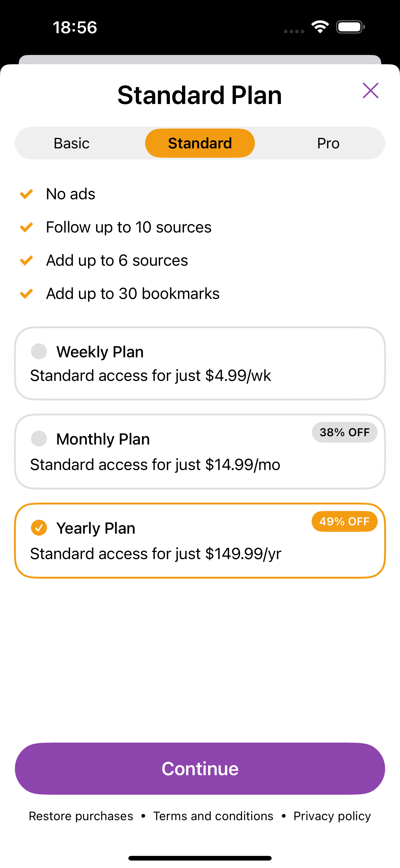400x868 pixels.
Task: Tap the battery status icon
Action: [350, 27]
